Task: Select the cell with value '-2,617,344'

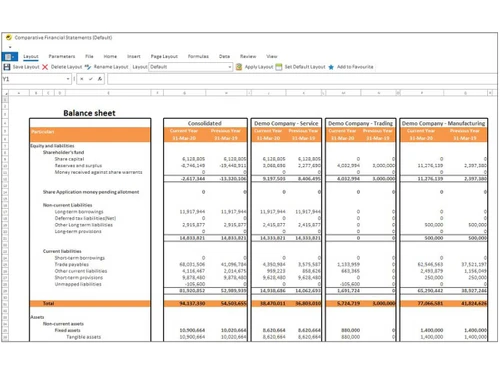Action: pyautogui.click(x=193, y=179)
